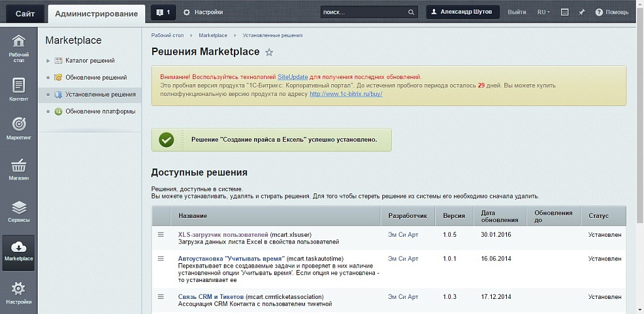Open row menu for XLS-загрузчик пользователей
This screenshot has height=314, width=644.
point(160,234)
